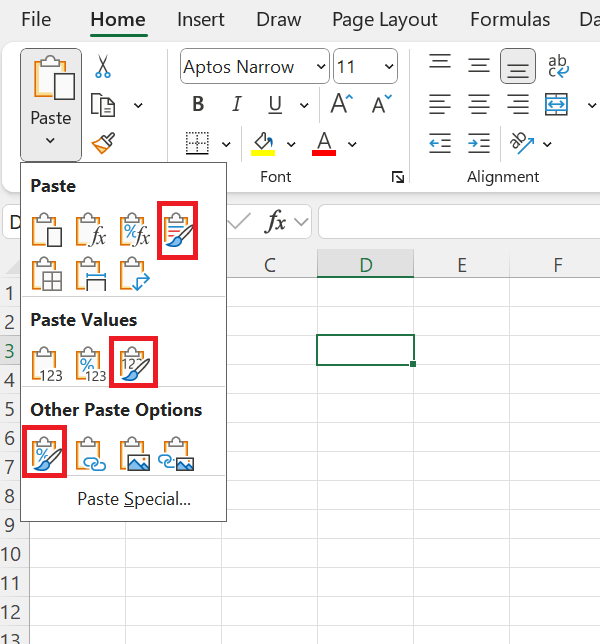Click Merge & Center icon
603x644 pixels.
coord(556,104)
